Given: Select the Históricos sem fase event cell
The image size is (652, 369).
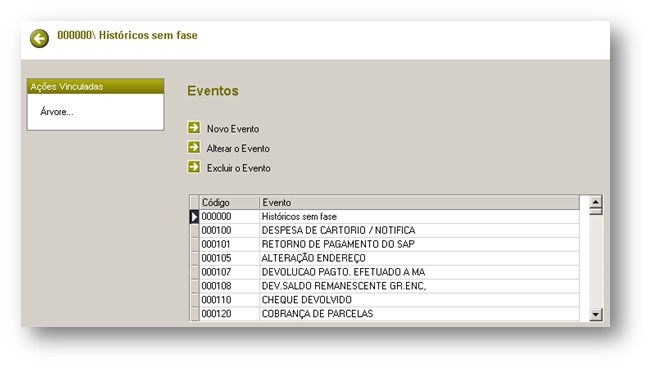Looking at the screenshot, I should tap(419, 217).
